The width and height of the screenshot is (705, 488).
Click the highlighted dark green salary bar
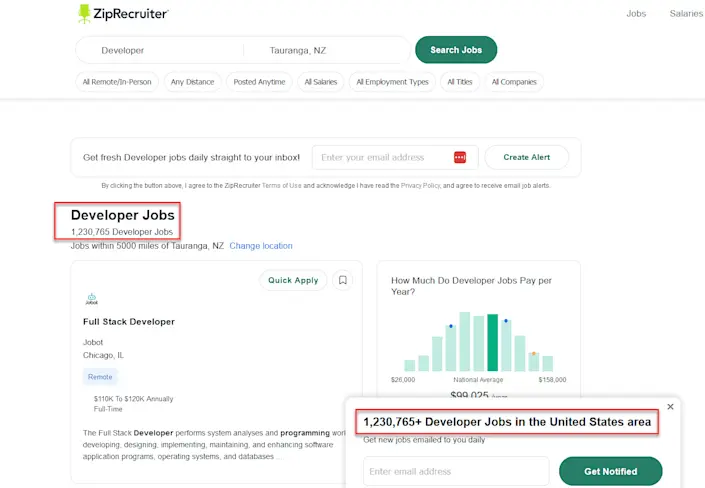click(492, 342)
